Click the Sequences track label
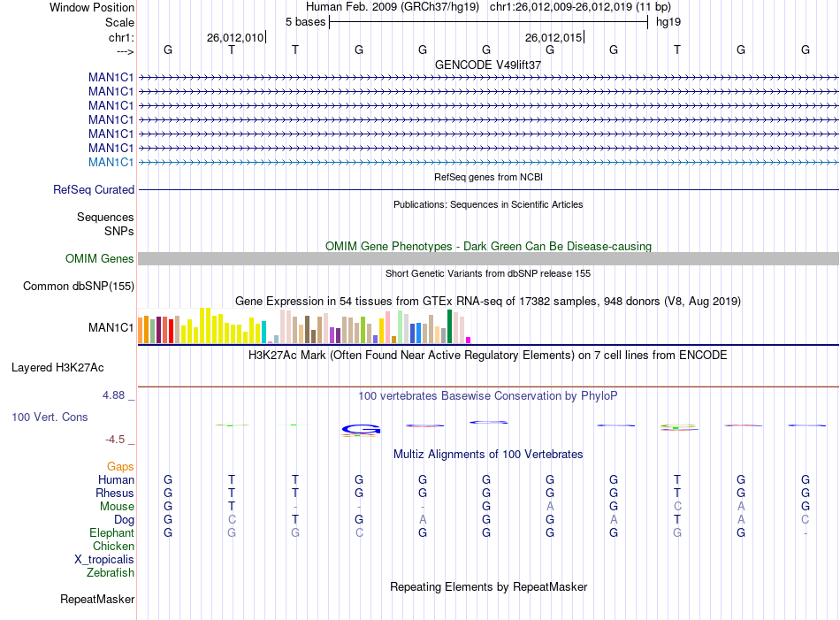 105,217
